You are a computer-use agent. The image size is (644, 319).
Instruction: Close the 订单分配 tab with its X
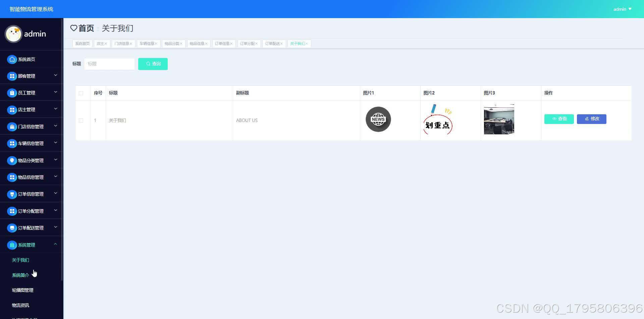click(257, 44)
